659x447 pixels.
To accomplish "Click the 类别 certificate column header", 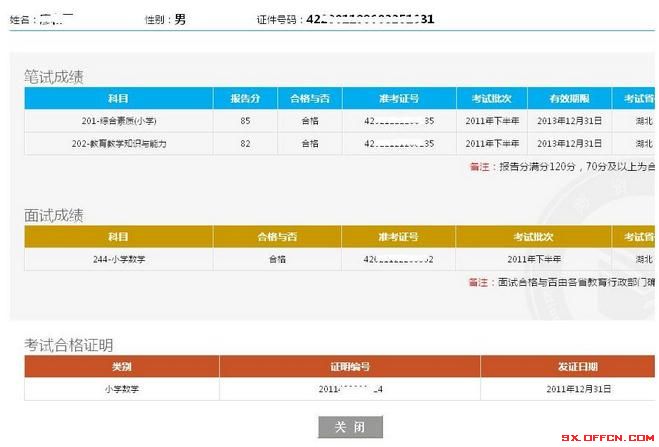I will point(122,366).
